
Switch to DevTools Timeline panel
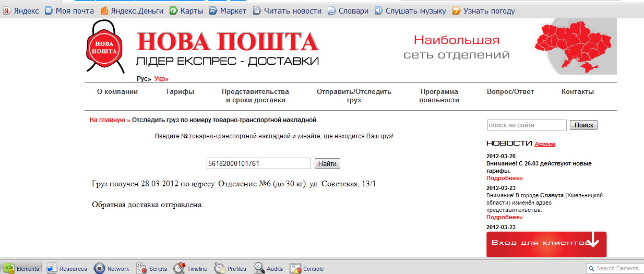click(x=190, y=268)
